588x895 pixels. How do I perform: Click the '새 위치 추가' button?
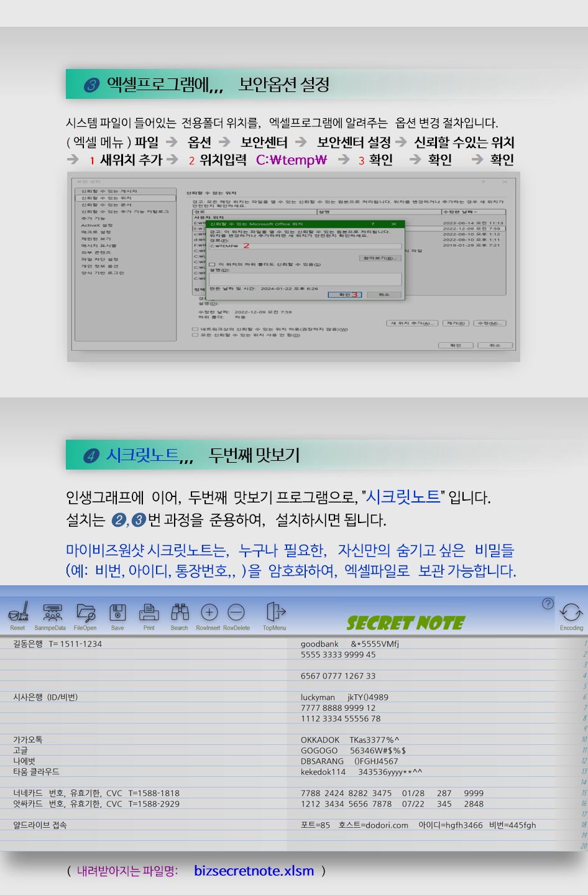click(412, 323)
